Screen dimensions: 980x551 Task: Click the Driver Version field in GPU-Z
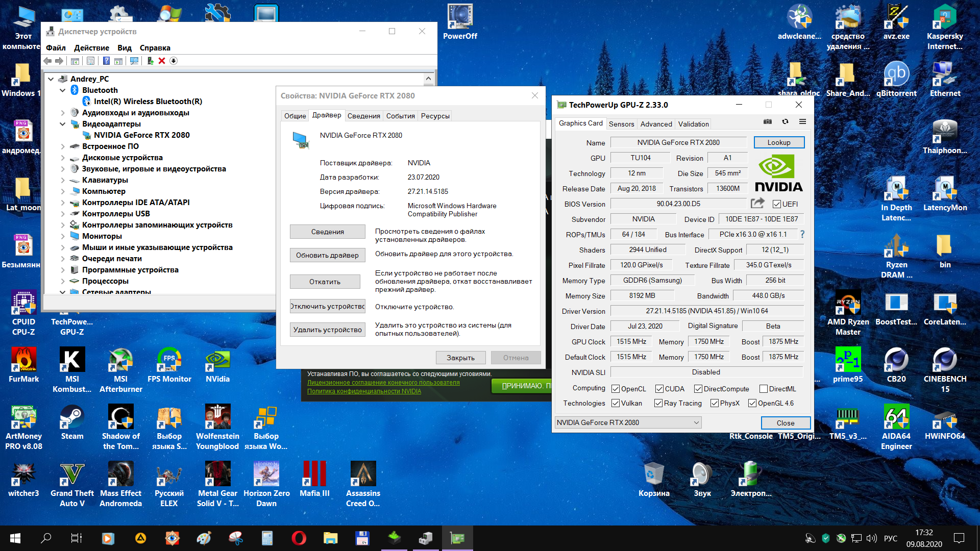(706, 311)
